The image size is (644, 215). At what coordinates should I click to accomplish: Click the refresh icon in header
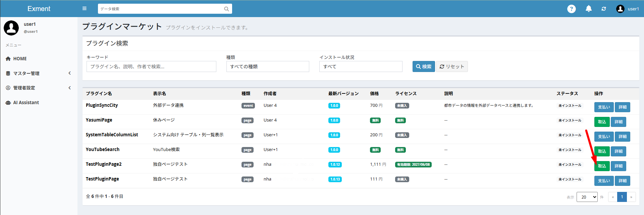(604, 9)
